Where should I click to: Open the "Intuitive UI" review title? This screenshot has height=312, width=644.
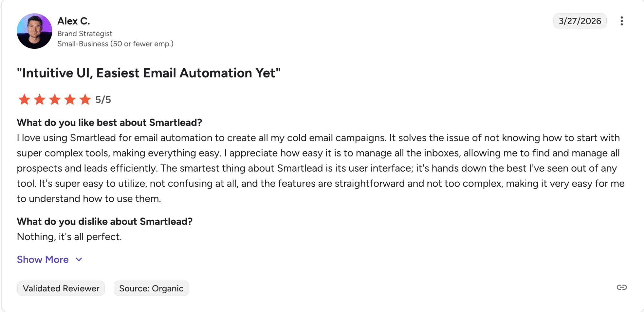coord(149,73)
